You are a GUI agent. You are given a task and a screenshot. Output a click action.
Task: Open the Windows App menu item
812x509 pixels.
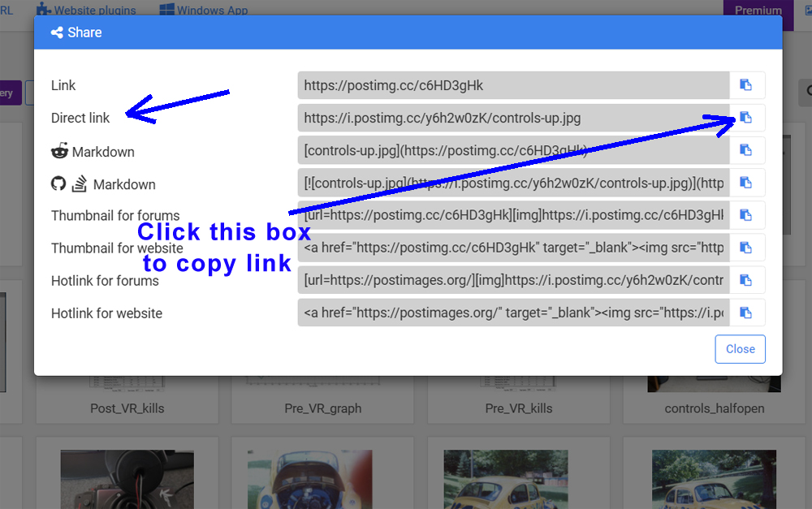point(204,10)
